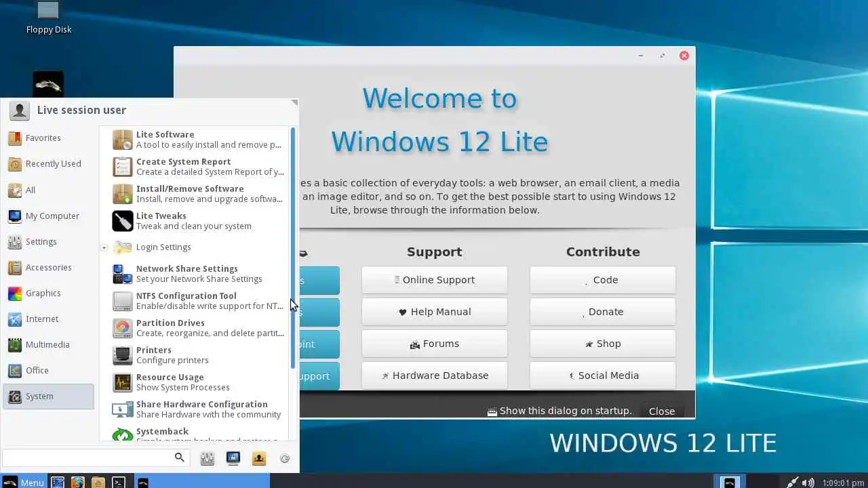Open the Floppy Disk desktop icon

[48, 18]
